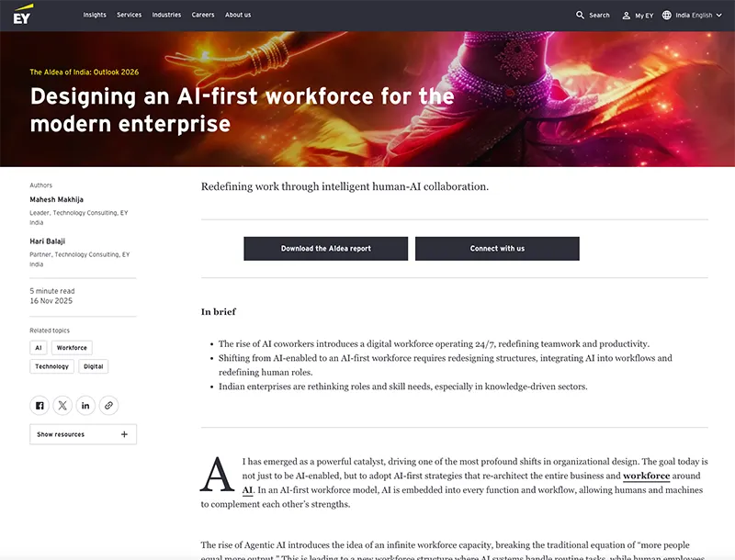Image resolution: width=735 pixels, height=560 pixels.
Task: Click 'Leader, Technology Consulting, EY India' text
Action: pyautogui.click(x=79, y=218)
